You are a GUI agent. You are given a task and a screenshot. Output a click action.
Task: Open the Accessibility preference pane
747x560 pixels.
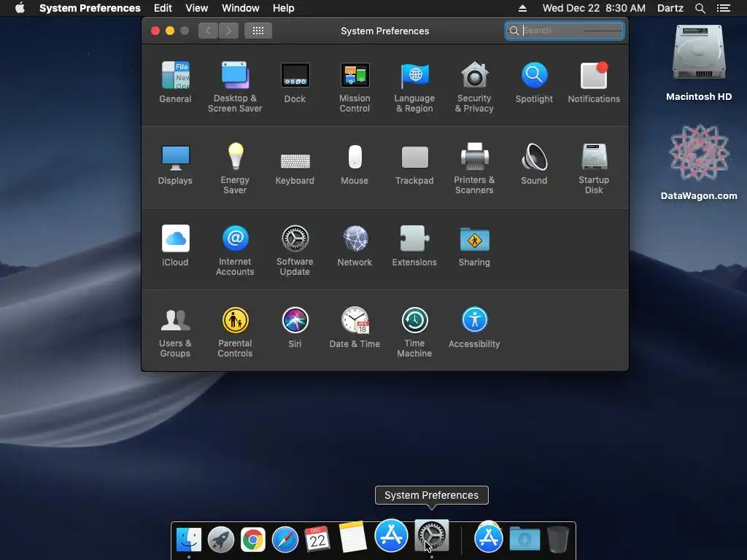[474, 327]
